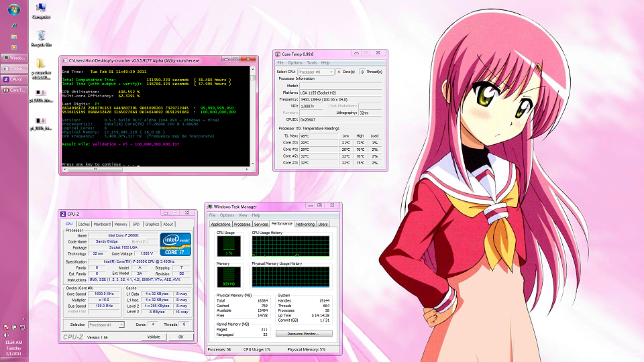The height and width of the screenshot is (362, 644).
Task: Open Windows Explorer pinned taskbar icon
Action: point(14,36)
